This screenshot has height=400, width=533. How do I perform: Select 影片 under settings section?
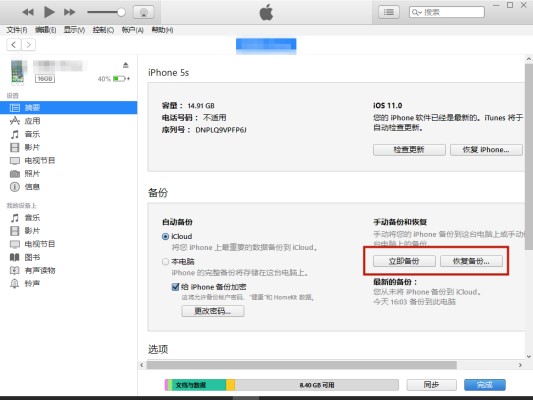[x=68, y=147]
